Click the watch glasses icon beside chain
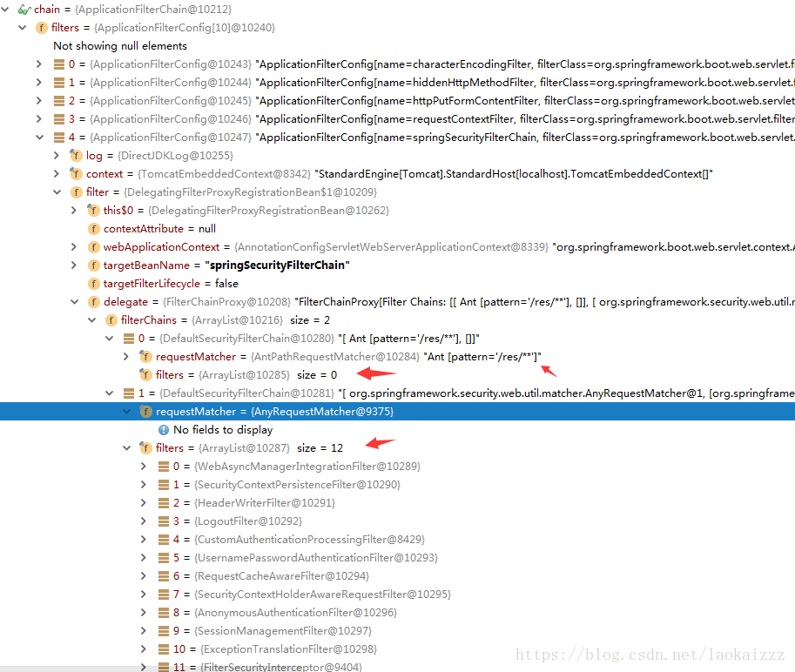The height and width of the screenshot is (672, 795). pyautogui.click(x=24, y=9)
